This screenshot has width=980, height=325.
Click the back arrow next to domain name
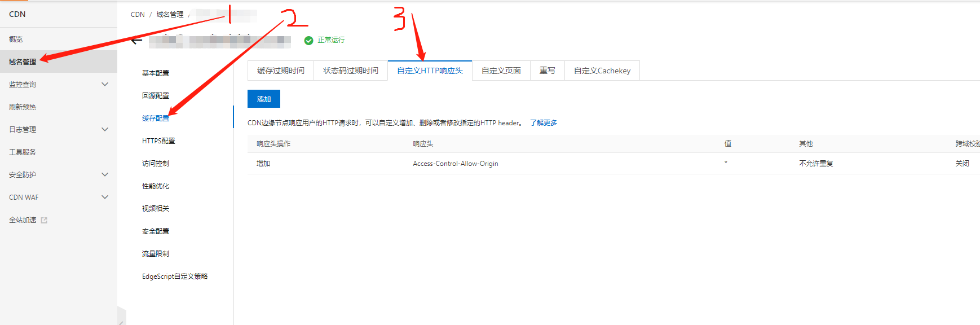click(136, 41)
